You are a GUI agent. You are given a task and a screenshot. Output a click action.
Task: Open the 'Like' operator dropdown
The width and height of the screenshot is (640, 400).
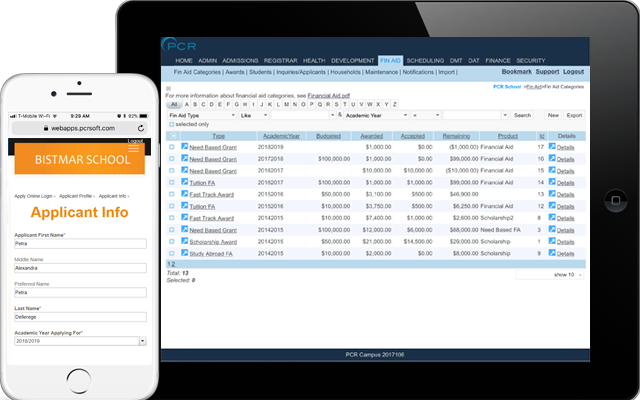(x=253, y=116)
